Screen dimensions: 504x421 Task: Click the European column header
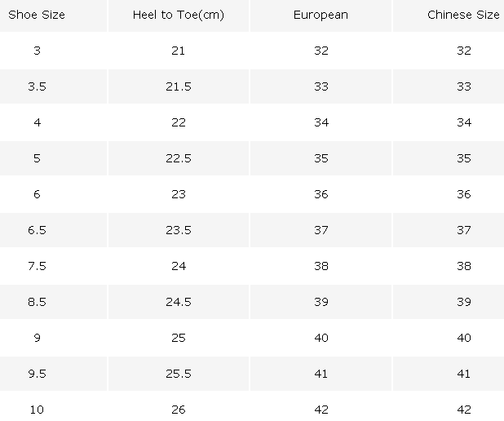[x=321, y=16]
